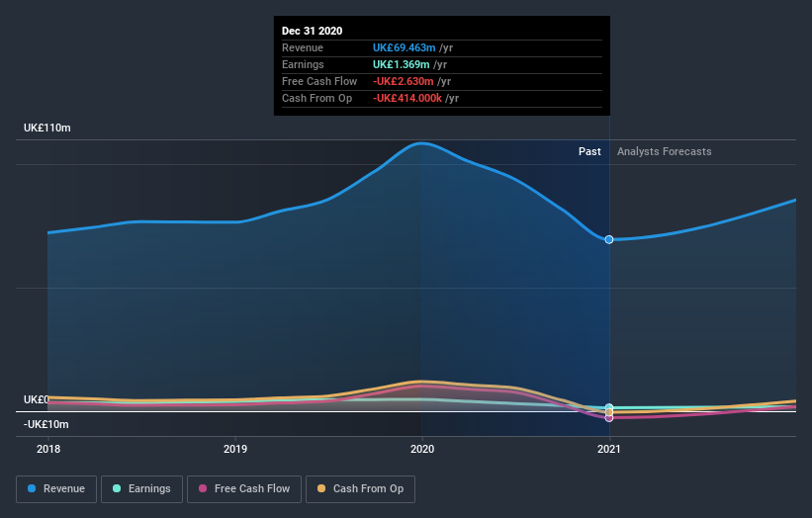
Task: Click the Revenue row label in tooltip
Action: point(303,47)
